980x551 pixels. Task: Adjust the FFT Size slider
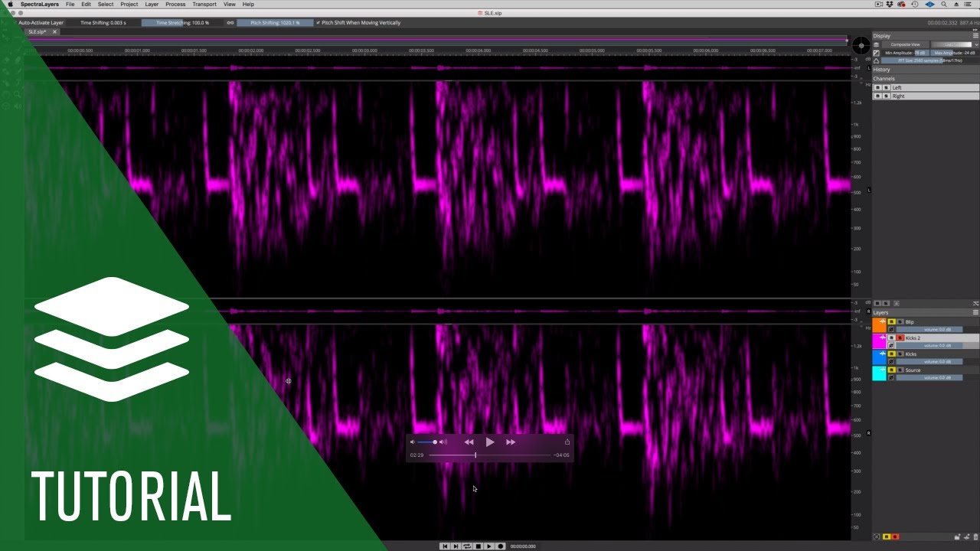click(x=930, y=60)
